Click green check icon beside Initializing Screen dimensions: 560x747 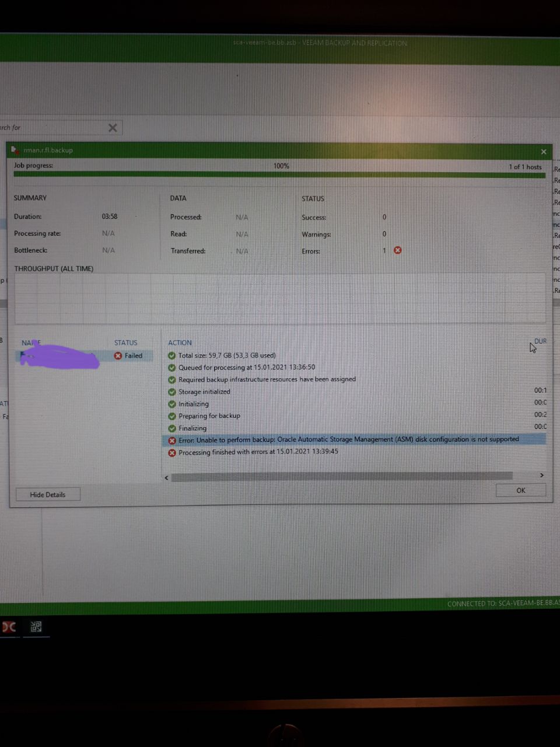click(x=171, y=404)
